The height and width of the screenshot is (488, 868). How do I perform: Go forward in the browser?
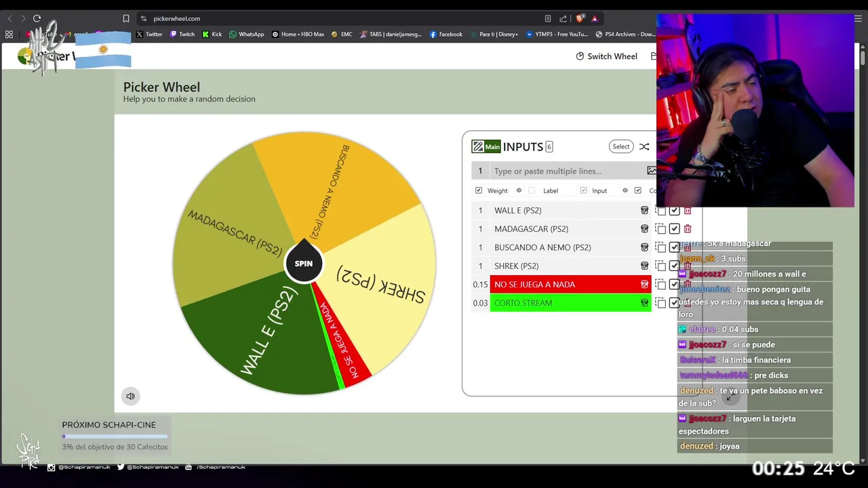tap(22, 18)
